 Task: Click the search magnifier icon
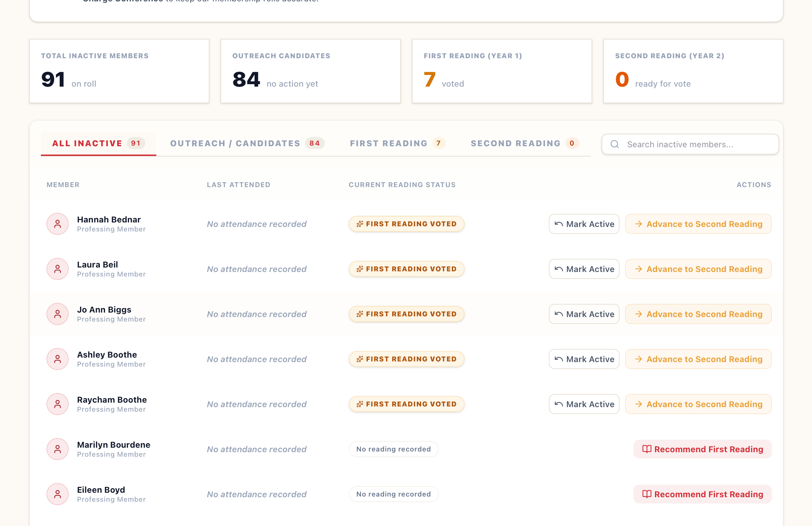[x=615, y=144]
